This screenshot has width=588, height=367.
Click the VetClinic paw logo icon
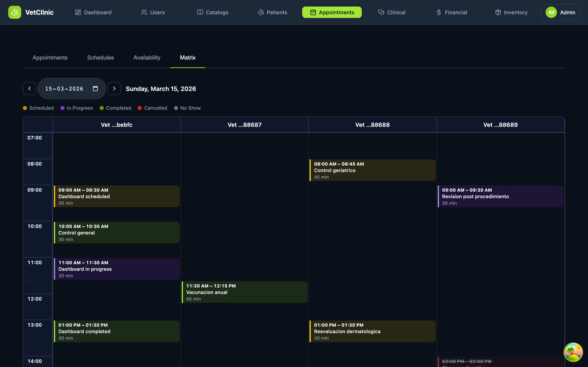(x=14, y=12)
